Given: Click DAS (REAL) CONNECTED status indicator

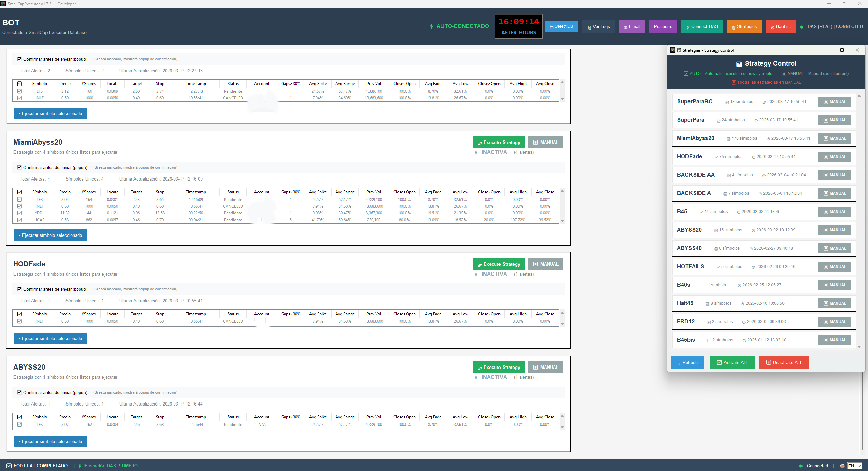Looking at the screenshot, I should coord(831,26).
